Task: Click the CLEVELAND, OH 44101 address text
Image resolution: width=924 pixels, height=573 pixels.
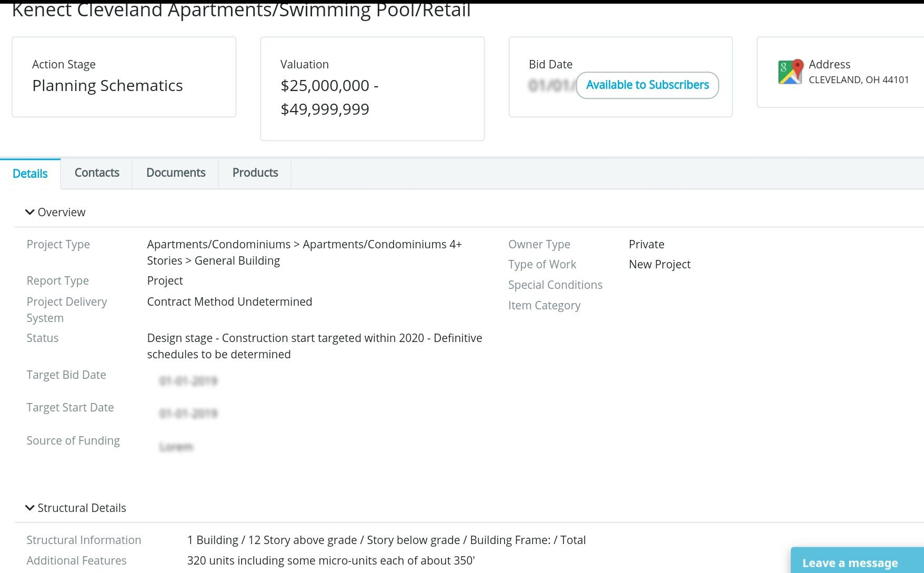Action: pos(859,80)
